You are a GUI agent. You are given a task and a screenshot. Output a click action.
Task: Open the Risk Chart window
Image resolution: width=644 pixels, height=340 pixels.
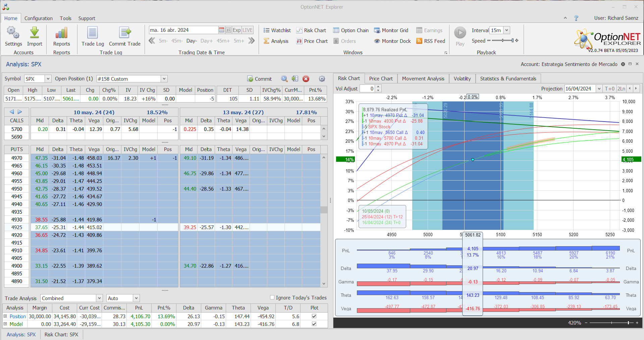(311, 30)
